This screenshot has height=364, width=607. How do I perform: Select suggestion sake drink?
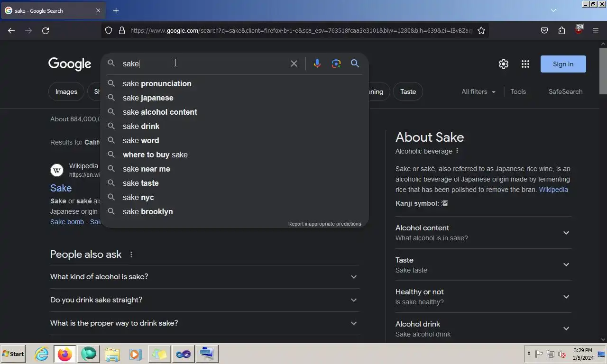234,126
